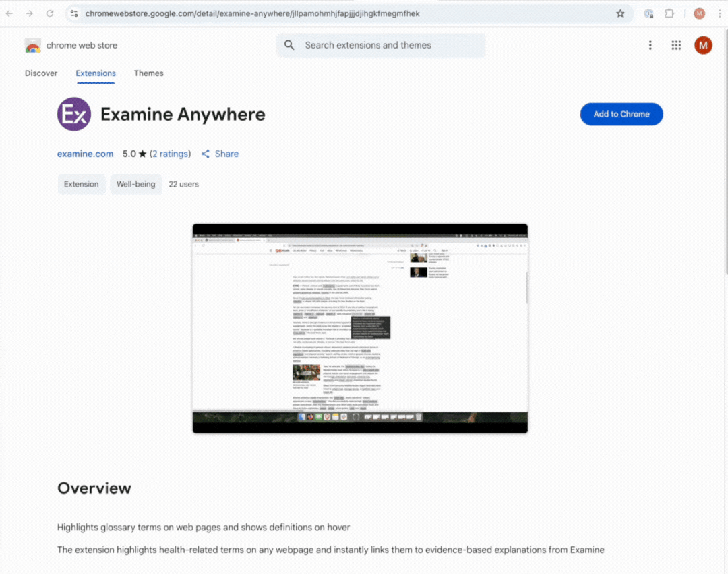Click the Examine Anywhere extension icon
The height and width of the screenshot is (574, 728).
click(73, 114)
